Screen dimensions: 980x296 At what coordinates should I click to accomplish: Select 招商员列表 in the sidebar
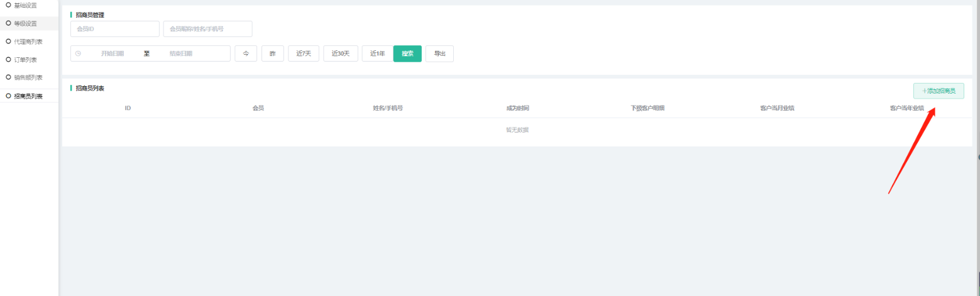pyautogui.click(x=28, y=96)
